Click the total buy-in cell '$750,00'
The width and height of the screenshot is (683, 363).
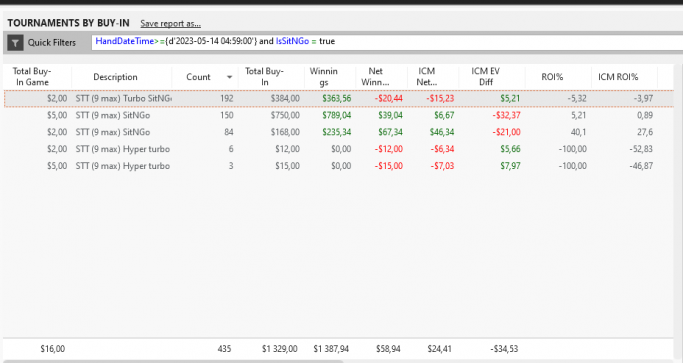point(285,115)
